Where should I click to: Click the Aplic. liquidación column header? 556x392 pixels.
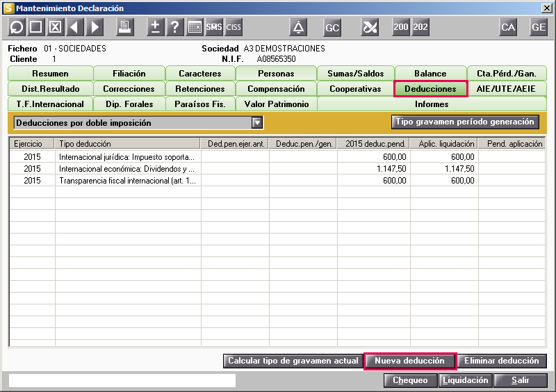pos(444,144)
